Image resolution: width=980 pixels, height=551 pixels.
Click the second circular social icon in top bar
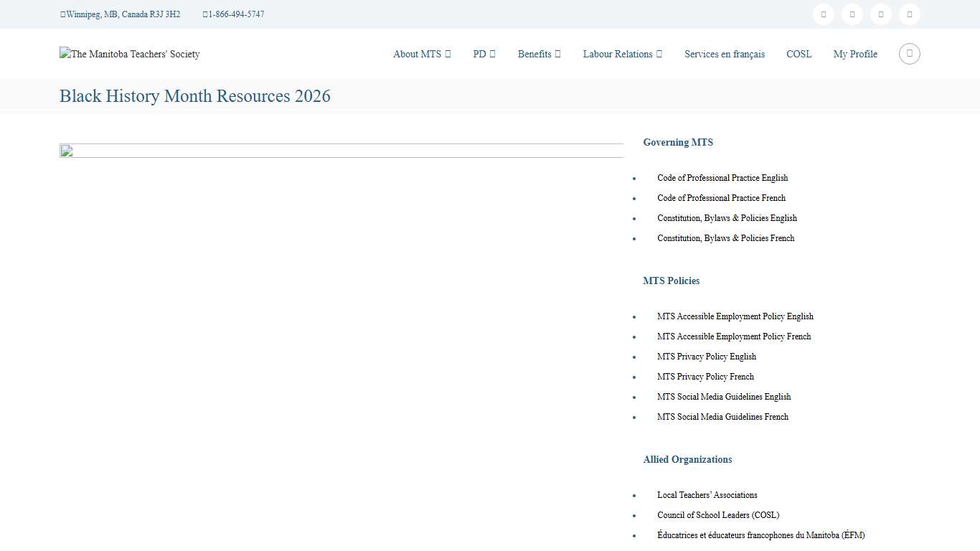[852, 14]
